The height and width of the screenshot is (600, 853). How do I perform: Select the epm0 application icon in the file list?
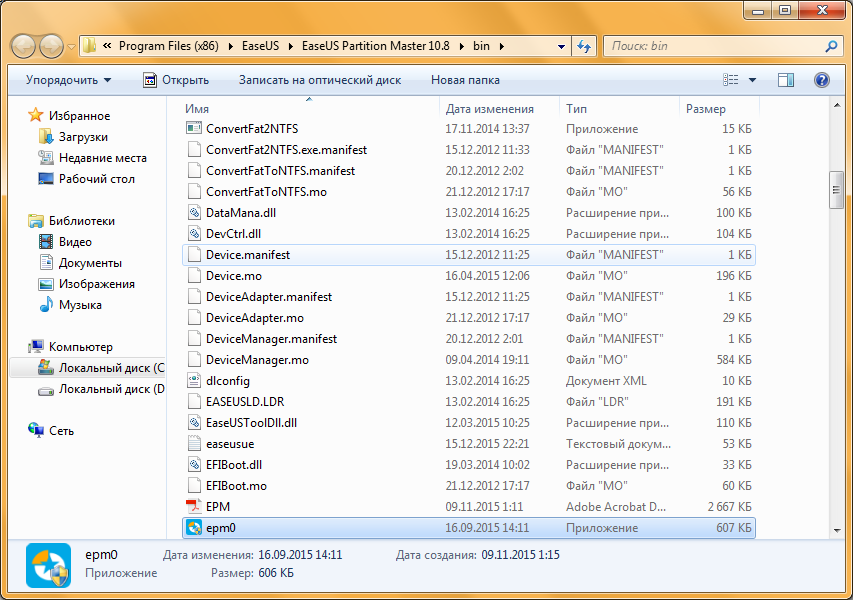194,528
